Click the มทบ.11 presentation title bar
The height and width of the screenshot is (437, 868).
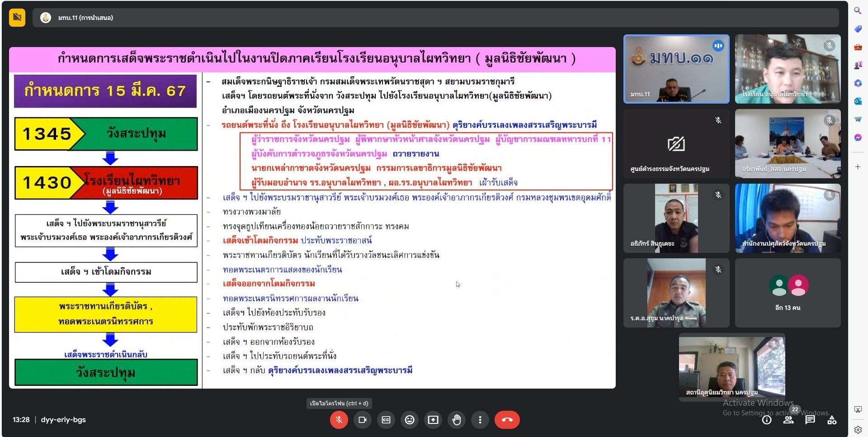click(86, 18)
